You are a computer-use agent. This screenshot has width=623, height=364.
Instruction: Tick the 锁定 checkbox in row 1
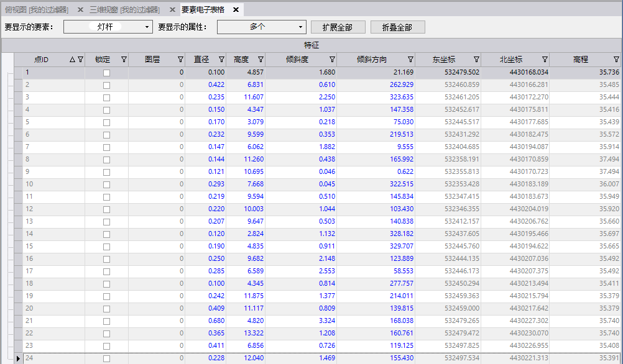click(x=106, y=73)
